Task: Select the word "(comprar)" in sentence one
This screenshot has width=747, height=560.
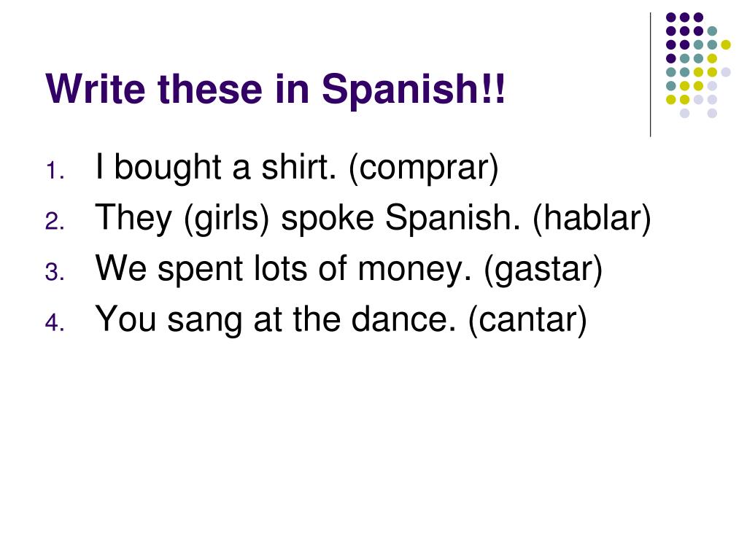Action: tap(424, 168)
